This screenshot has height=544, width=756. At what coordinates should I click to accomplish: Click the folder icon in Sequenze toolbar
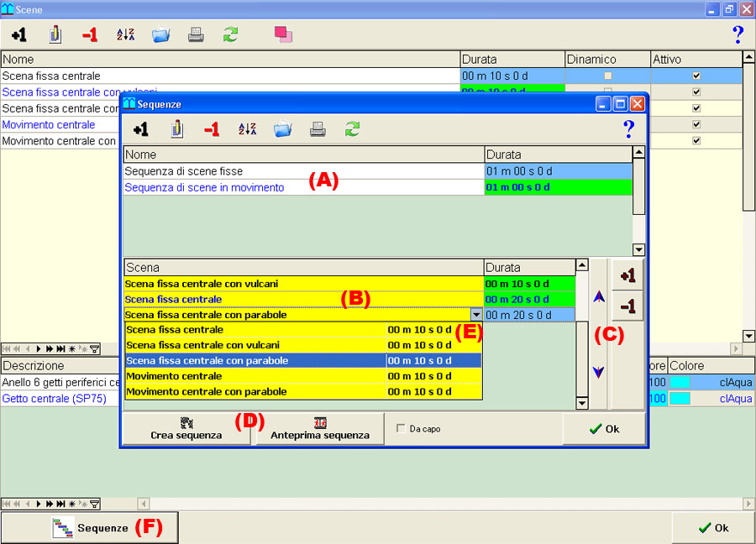282,129
